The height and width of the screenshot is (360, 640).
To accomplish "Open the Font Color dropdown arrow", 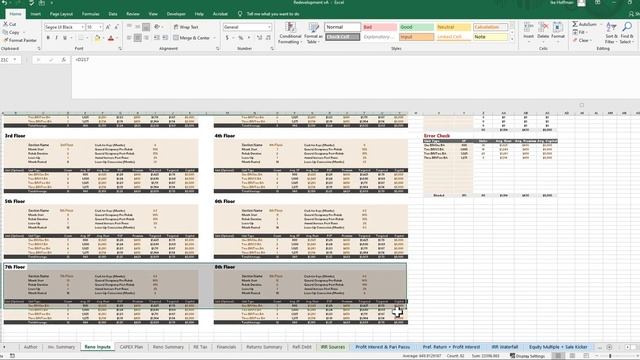I will point(116,38).
